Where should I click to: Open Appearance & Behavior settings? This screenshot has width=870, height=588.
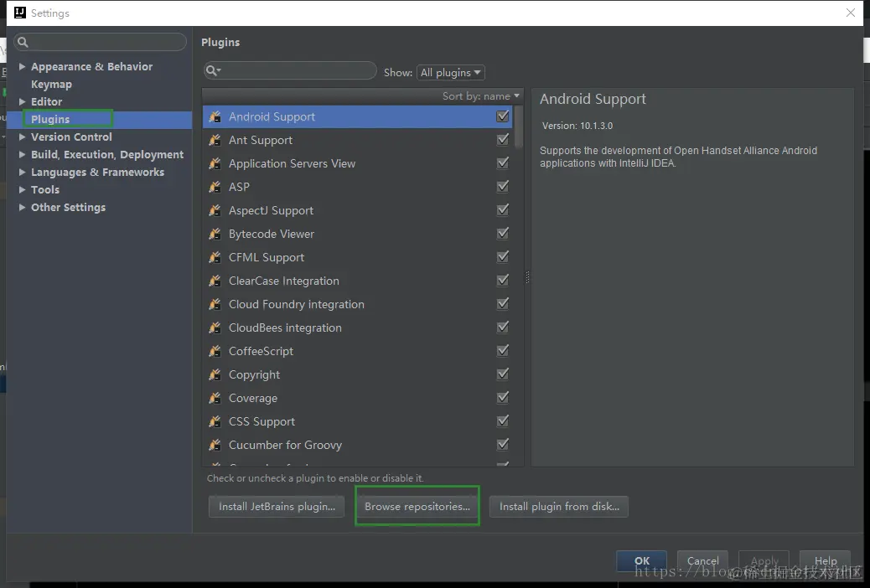pos(91,66)
